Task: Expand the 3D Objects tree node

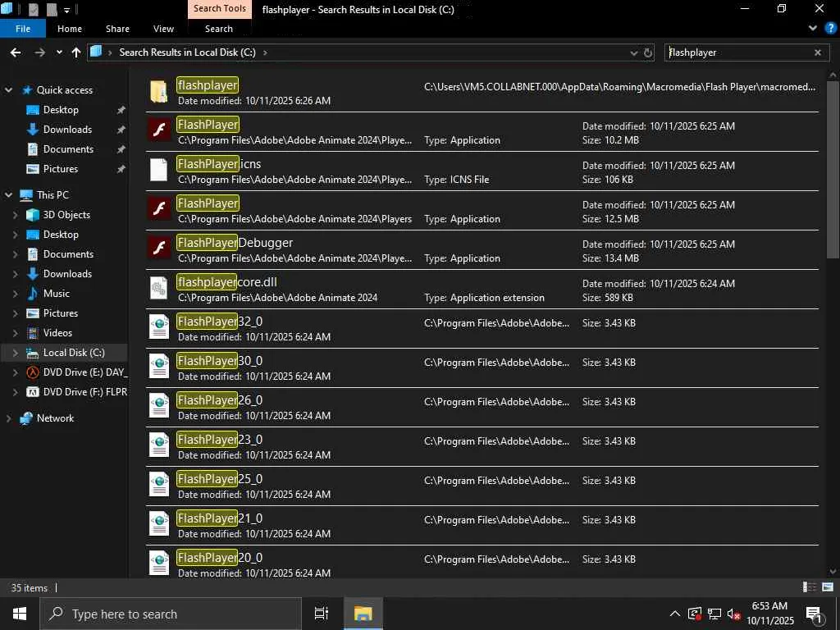Action: pos(15,215)
